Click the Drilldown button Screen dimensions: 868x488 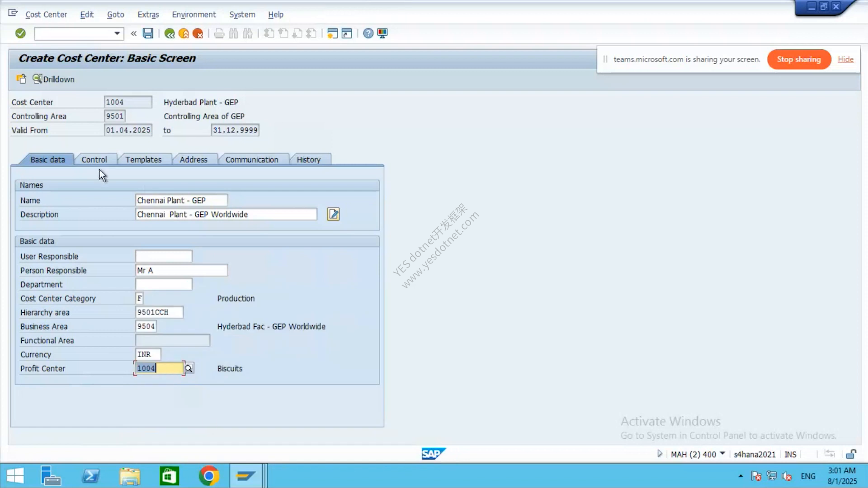[x=53, y=79]
